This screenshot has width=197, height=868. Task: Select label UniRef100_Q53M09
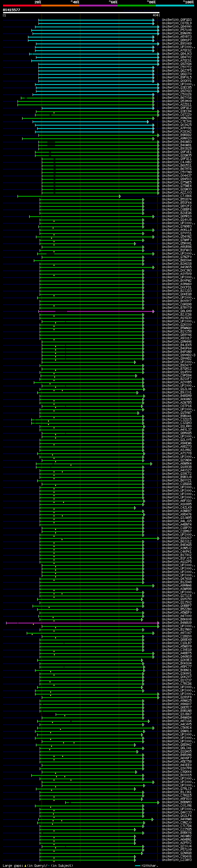click(x=177, y=101)
